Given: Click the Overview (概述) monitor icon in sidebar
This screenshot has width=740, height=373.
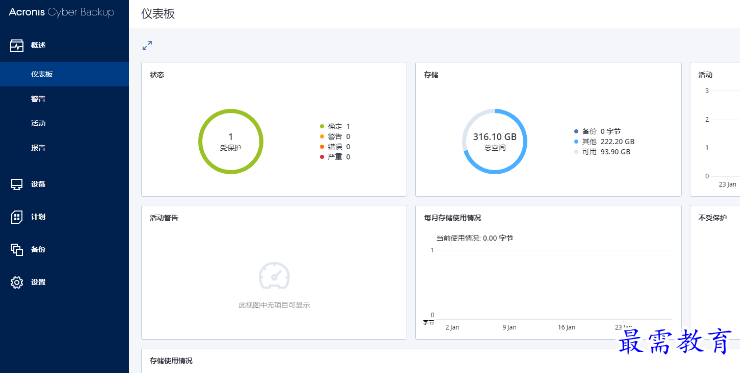Looking at the screenshot, I should [x=17, y=45].
